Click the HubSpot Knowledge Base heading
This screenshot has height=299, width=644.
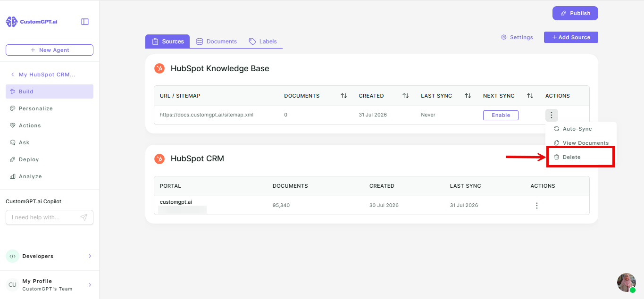click(x=220, y=68)
